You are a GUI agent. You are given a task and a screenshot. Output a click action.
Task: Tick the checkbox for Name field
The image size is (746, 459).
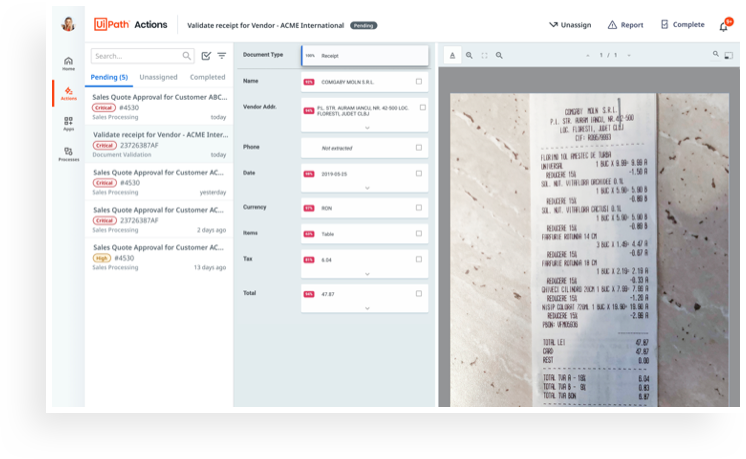pyautogui.click(x=419, y=81)
